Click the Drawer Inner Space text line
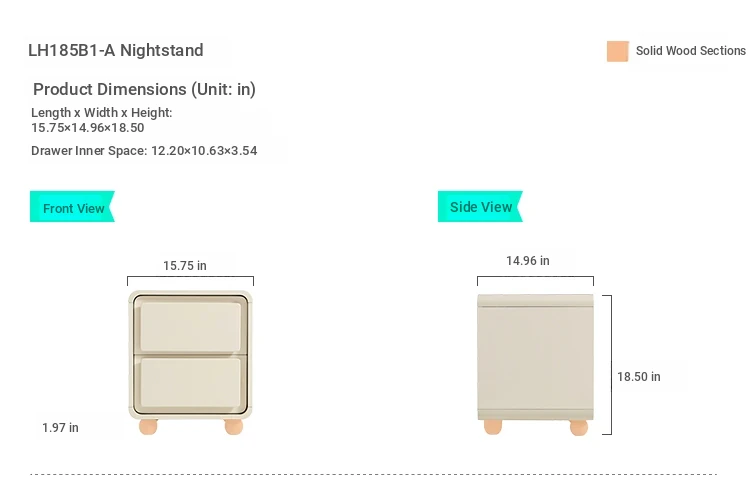Screen dimensions: 750x495 coord(144,151)
